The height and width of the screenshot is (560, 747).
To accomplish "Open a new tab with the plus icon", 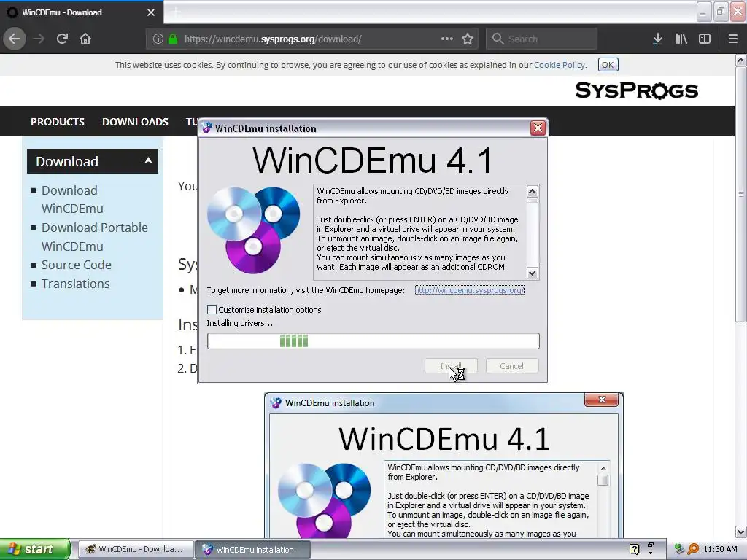I will (177, 12).
